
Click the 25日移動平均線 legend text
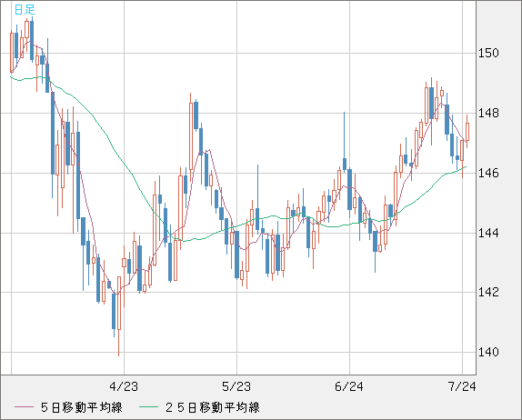click(x=213, y=407)
